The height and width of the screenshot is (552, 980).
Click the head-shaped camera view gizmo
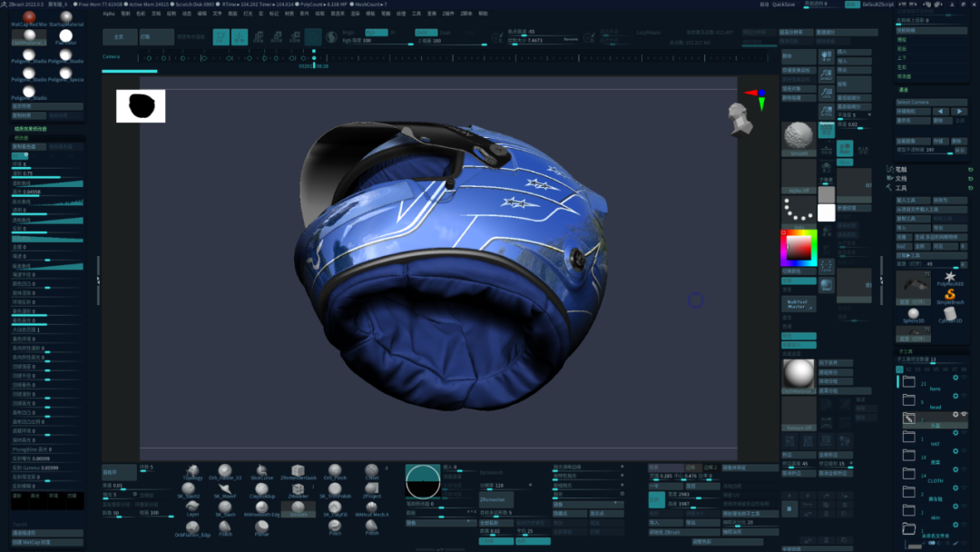click(740, 120)
